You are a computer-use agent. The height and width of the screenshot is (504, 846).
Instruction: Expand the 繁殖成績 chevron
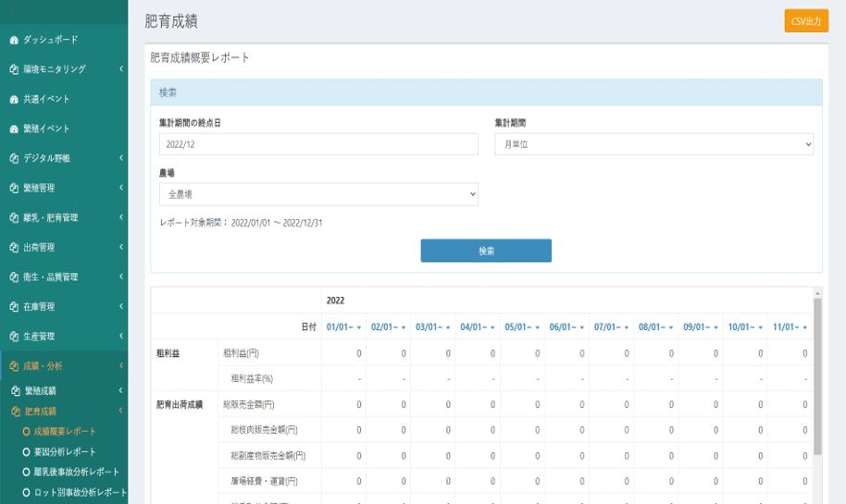tap(121, 390)
